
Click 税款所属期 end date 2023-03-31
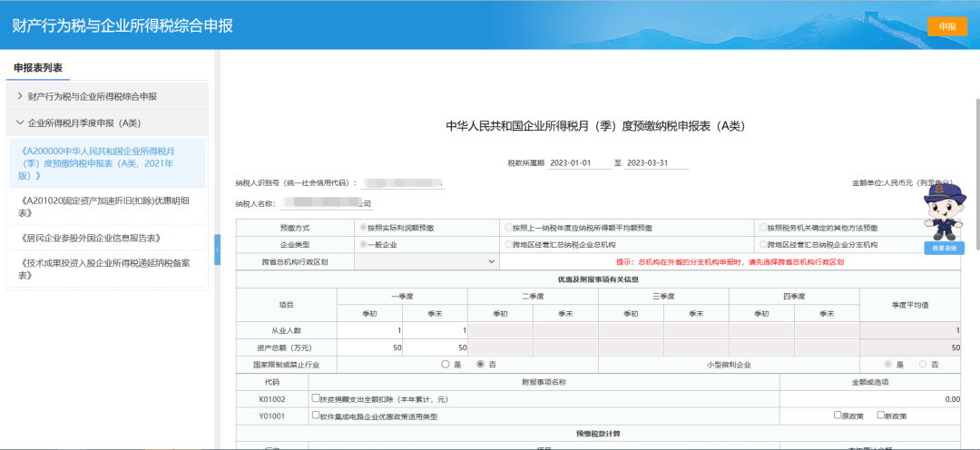pyautogui.click(x=656, y=163)
